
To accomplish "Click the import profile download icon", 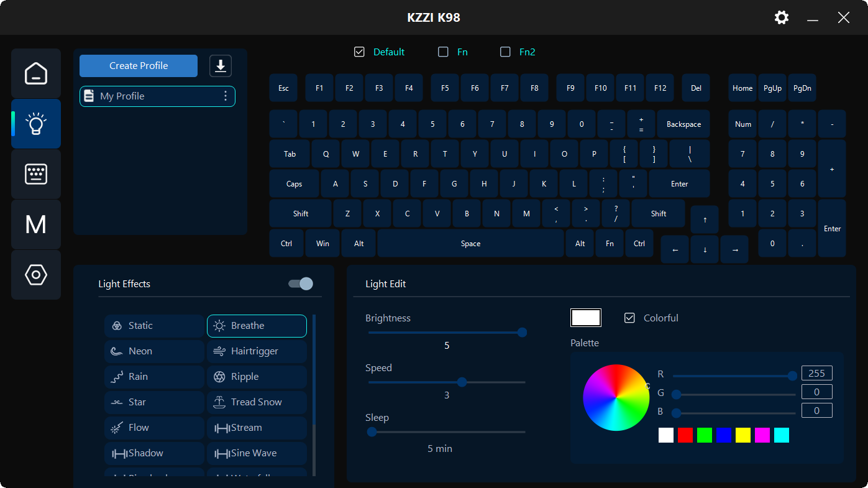I will pyautogui.click(x=221, y=66).
